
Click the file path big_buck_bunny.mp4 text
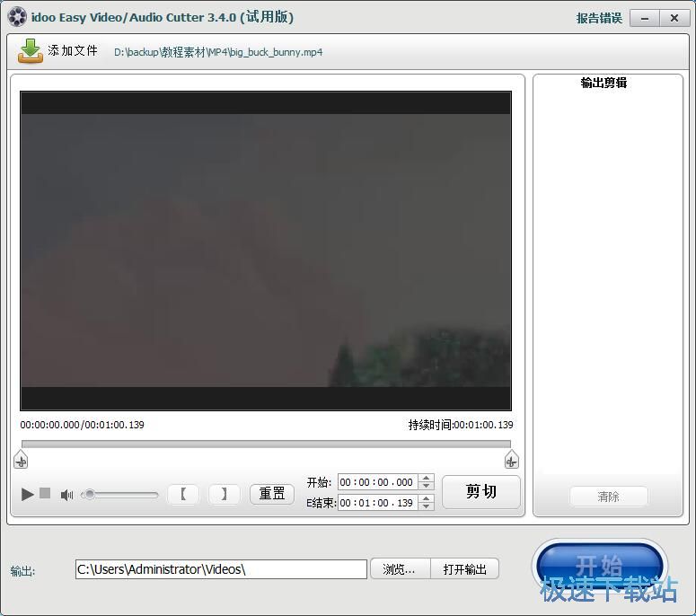coord(218,52)
